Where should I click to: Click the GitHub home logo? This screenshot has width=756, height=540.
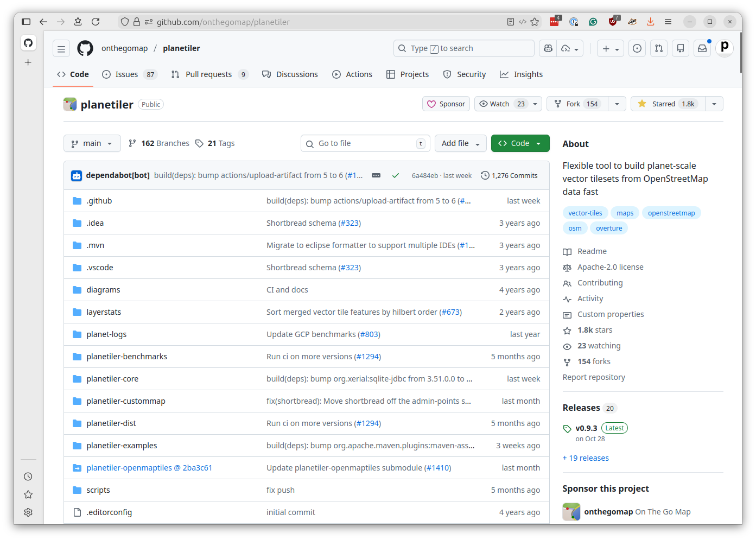point(85,48)
